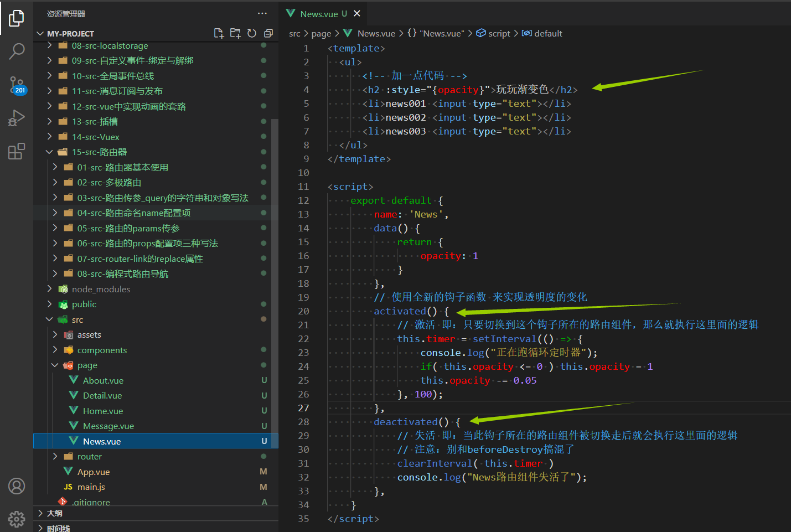Open Home.vue in the page folder
Image resolution: width=791 pixels, height=532 pixels.
(x=103, y=411)
